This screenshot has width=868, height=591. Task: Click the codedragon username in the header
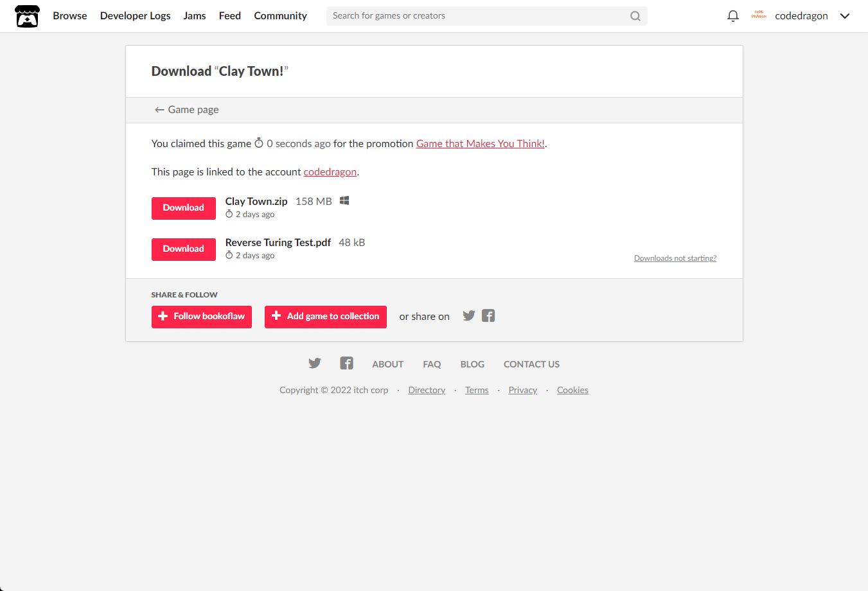click(x=801, y=16)
